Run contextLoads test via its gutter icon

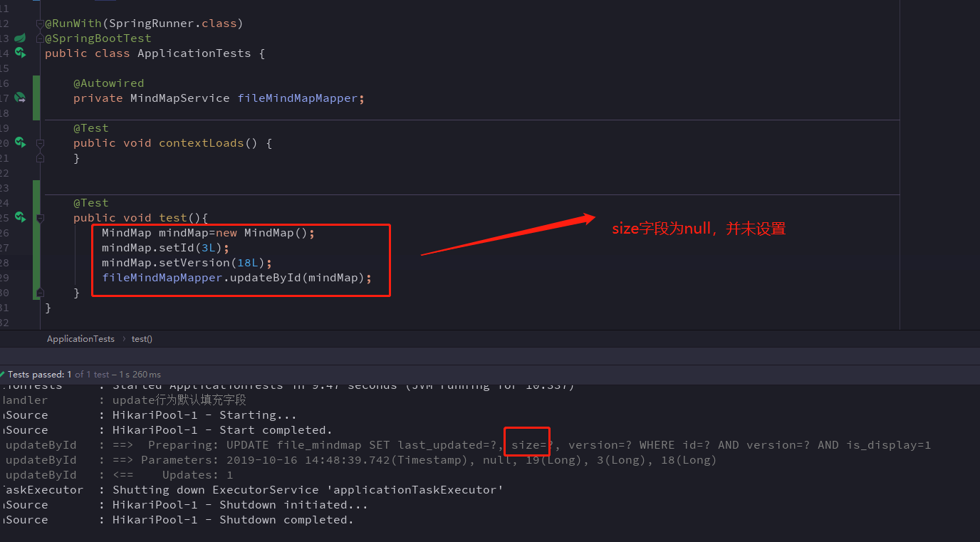tap(20, 142)
